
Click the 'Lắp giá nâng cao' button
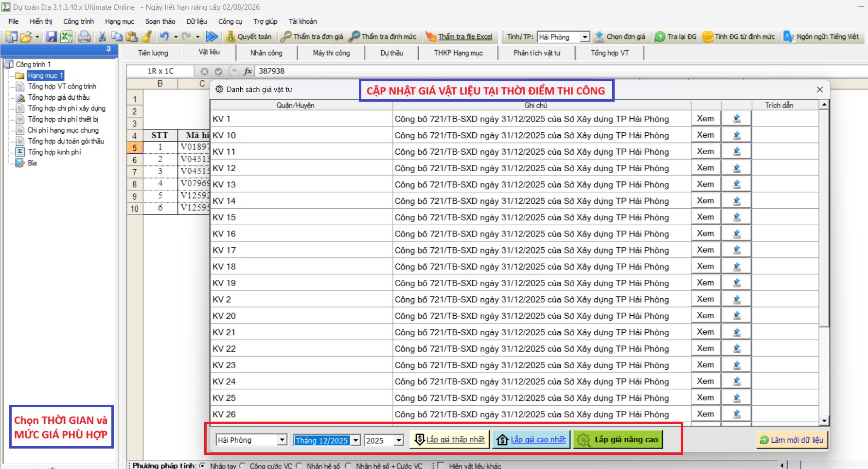pos(618,440)
